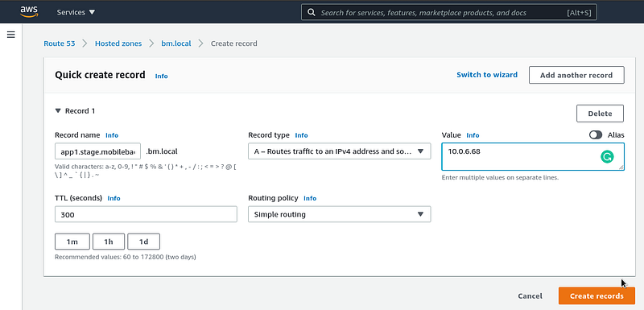Click Add another record button
This screenshot has height=310, width=644.
[576, 75]
